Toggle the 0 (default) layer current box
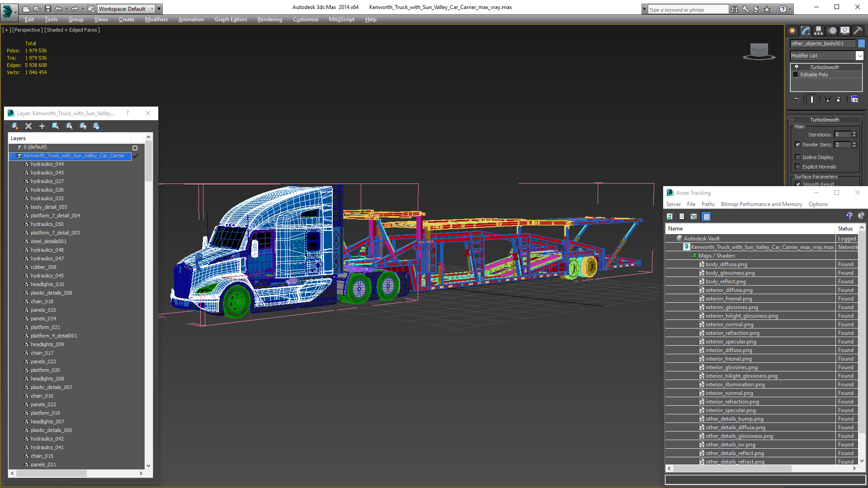This screenshot has width=868, height=488. (135, 148)
